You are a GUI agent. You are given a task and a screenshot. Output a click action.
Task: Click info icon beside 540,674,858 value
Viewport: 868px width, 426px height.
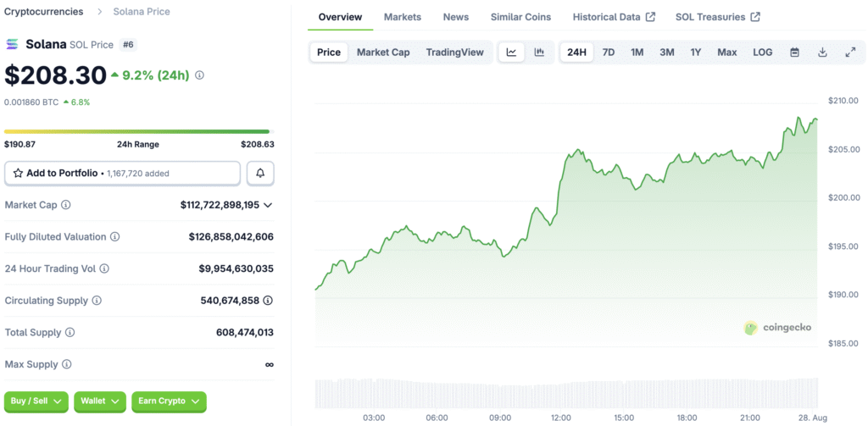(268, 301)
